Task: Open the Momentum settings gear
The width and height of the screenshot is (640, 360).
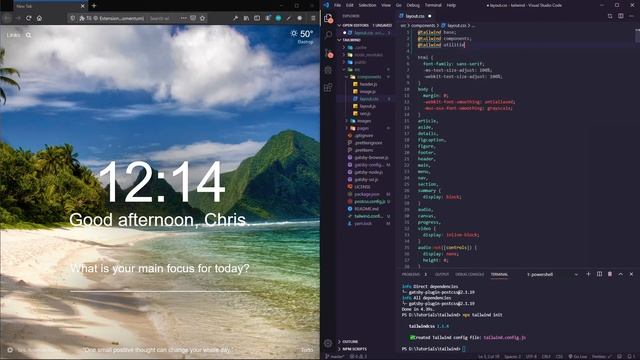Action: point(10,350)
